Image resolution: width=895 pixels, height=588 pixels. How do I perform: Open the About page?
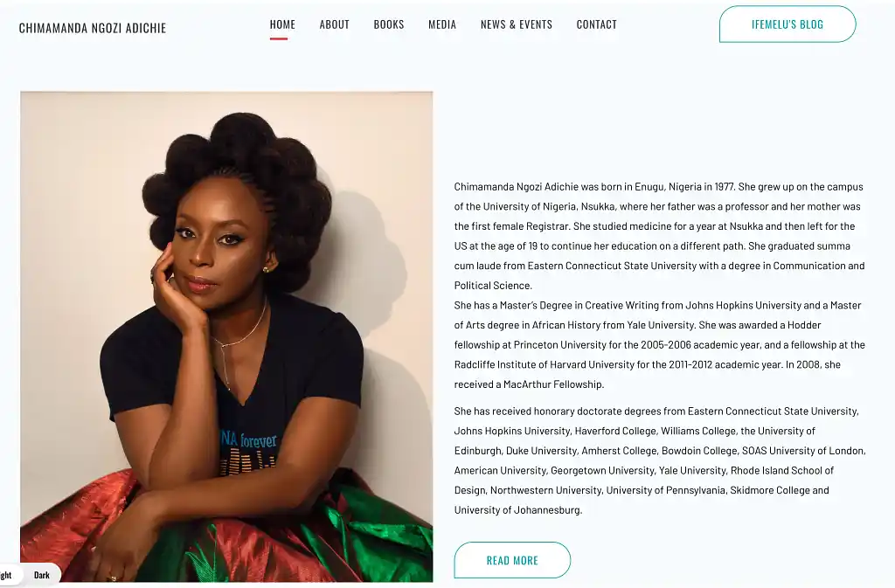(335, 24)
